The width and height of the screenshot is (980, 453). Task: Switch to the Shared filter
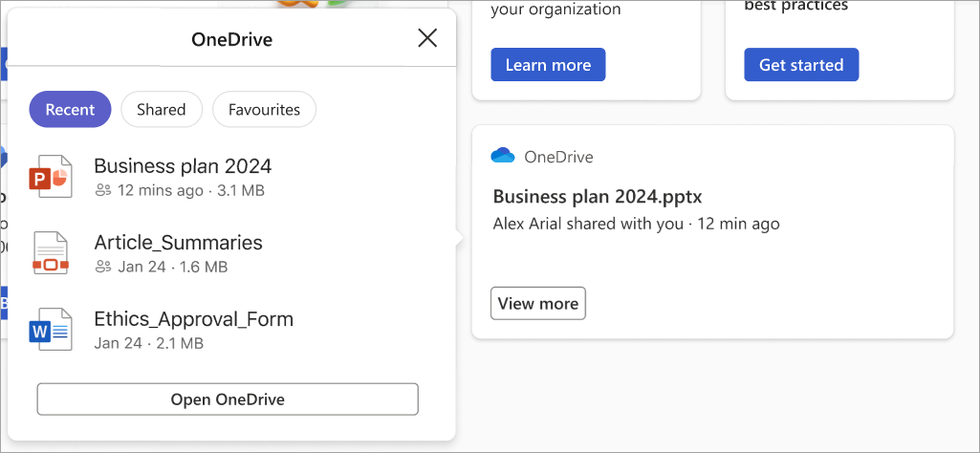pos(162,109)
